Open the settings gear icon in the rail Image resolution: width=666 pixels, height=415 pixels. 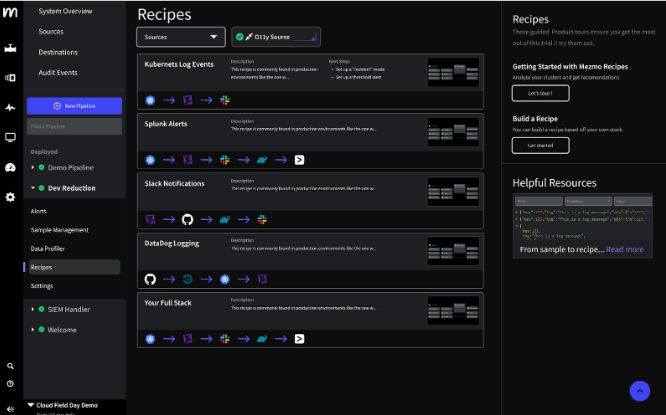tap(10, 197)
